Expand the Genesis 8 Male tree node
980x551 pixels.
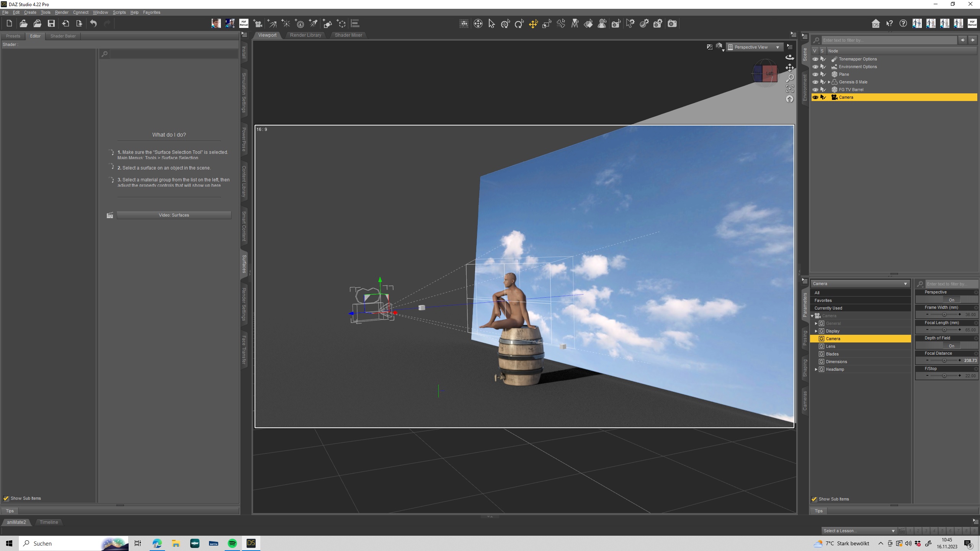[x=829, y=82]
